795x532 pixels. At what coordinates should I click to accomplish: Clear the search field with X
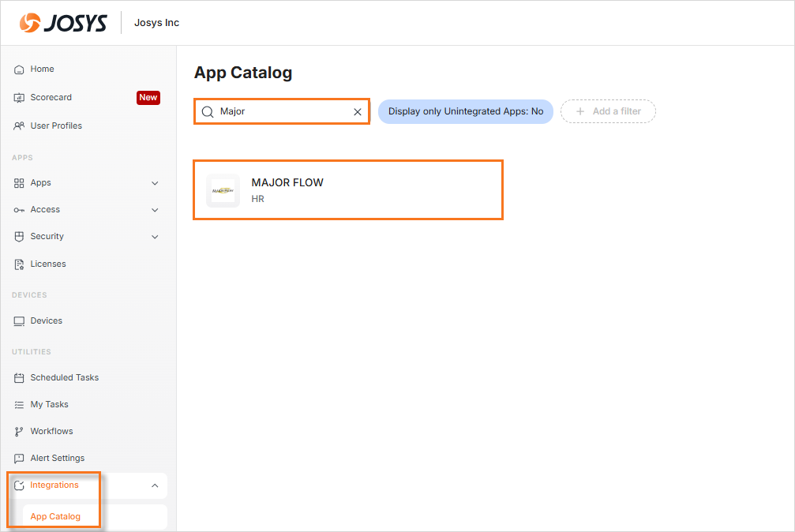click(357, 112)
